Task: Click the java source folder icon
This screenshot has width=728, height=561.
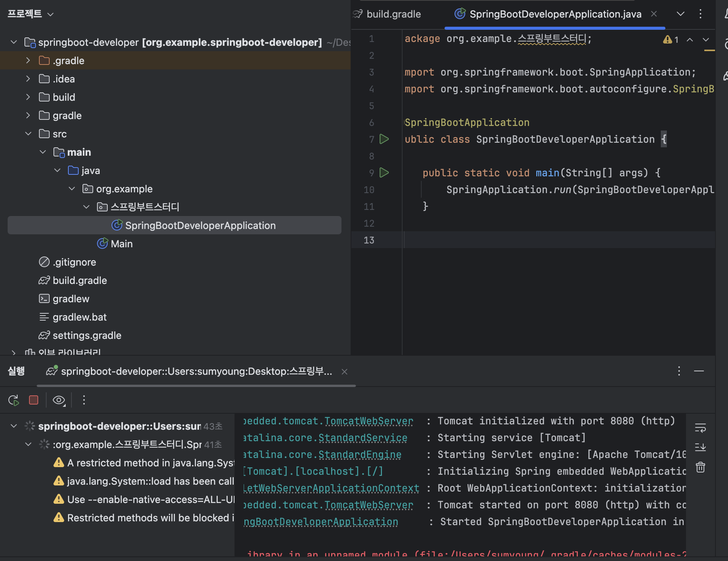Action: [73, 170]
